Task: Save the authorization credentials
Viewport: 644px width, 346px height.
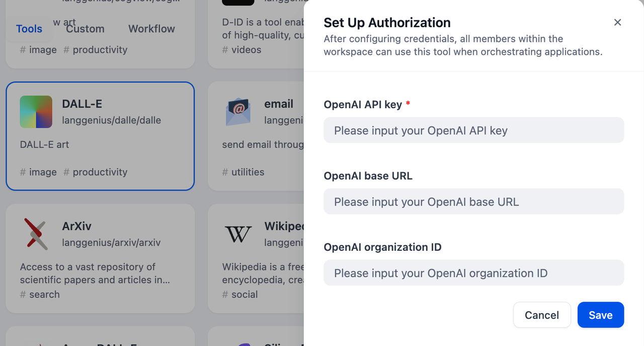Action: (600, 315)
